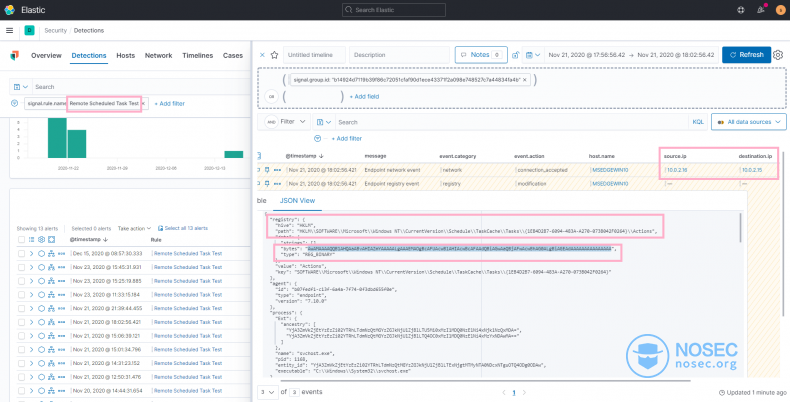Click + Add field in query builder
Image resolution: width=790 pixels, height=402 pixels.
pyautogui.click(x=364, y=96)
